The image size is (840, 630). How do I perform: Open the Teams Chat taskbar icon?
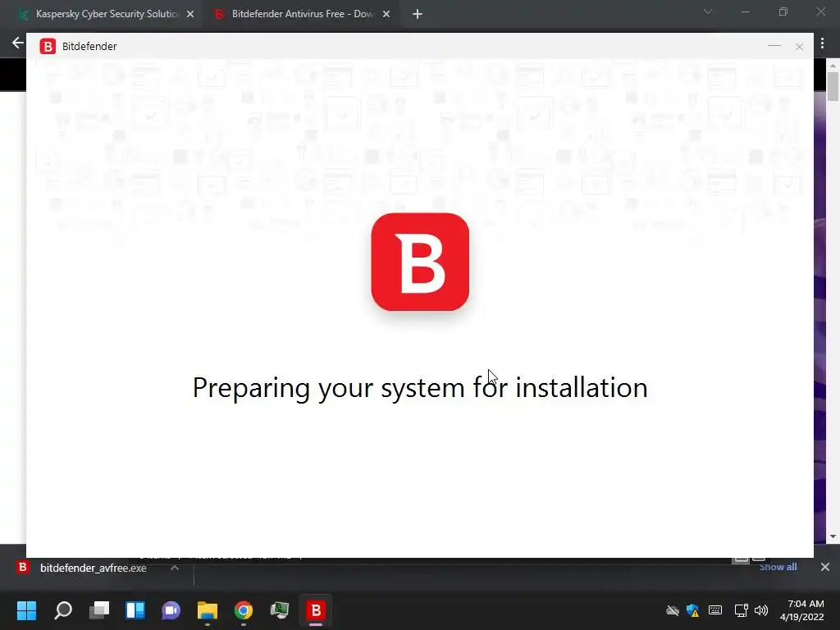171,610
